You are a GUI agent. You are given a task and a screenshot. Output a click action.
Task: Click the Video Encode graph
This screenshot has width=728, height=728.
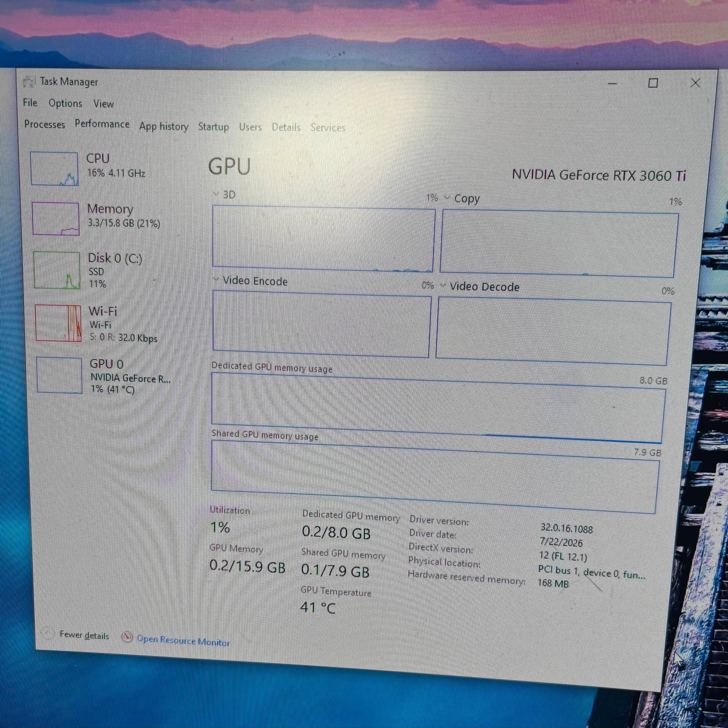[322, 324]
